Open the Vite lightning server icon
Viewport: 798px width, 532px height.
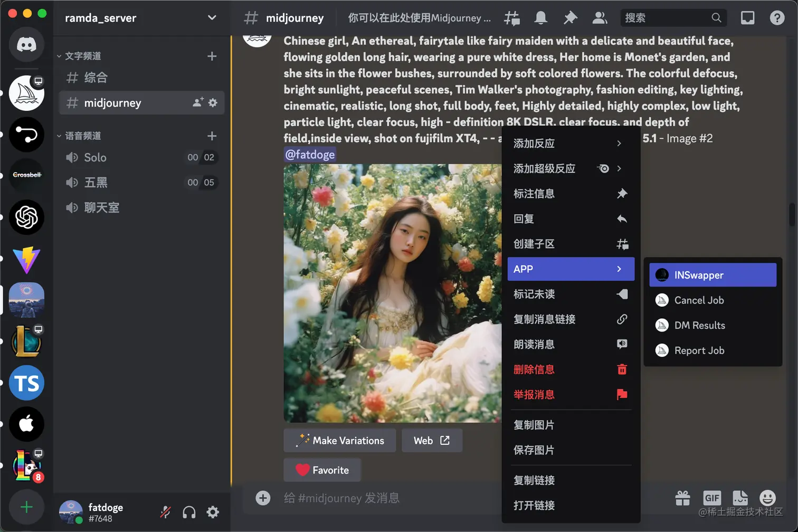click(26, 259)
